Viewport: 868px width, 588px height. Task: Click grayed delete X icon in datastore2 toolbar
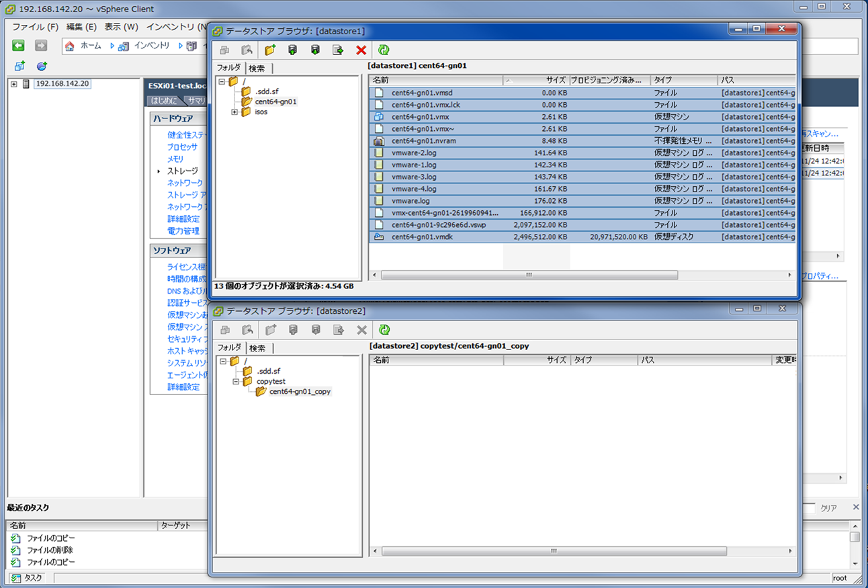pos(361,330)
